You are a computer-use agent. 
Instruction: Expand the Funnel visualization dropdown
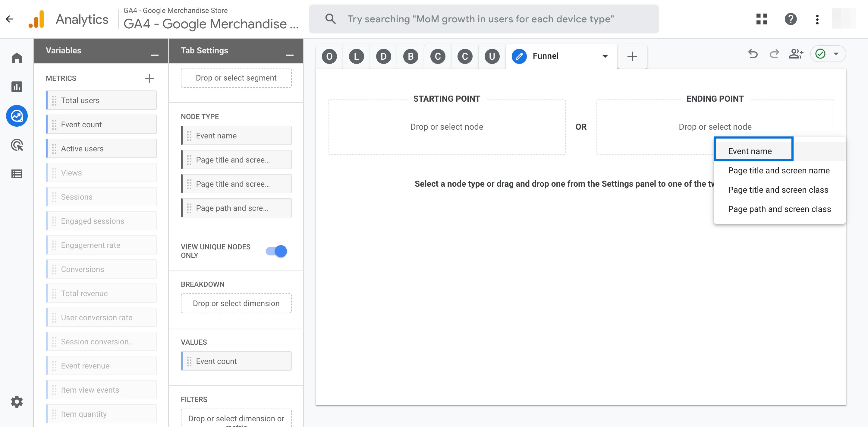(605, 55)
